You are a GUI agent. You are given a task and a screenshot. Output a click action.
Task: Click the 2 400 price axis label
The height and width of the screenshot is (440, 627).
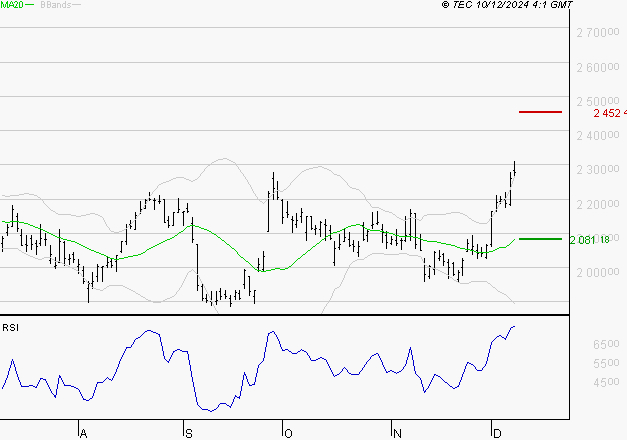pos(598,136)
